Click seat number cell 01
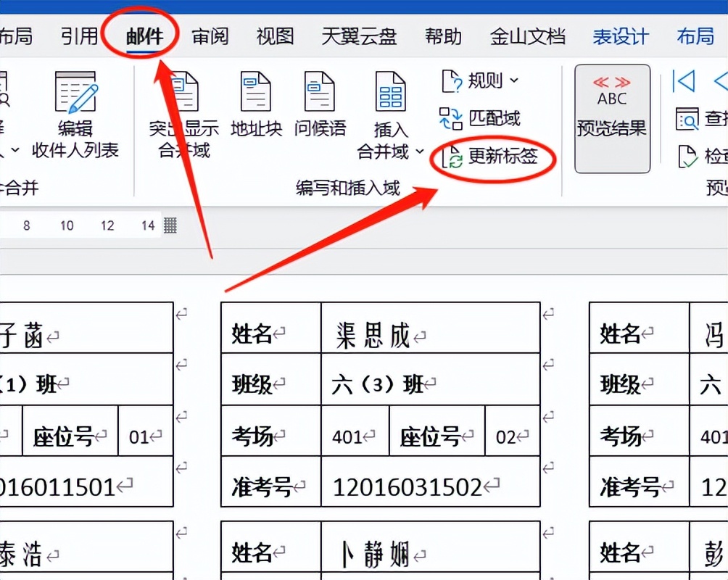Screen dimensions: 728x580 click(146, 431)
